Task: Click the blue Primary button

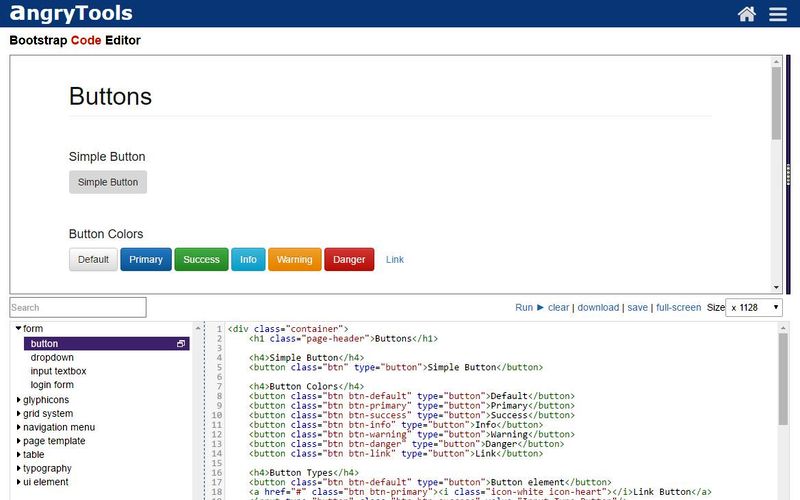Action: point(146,260)
